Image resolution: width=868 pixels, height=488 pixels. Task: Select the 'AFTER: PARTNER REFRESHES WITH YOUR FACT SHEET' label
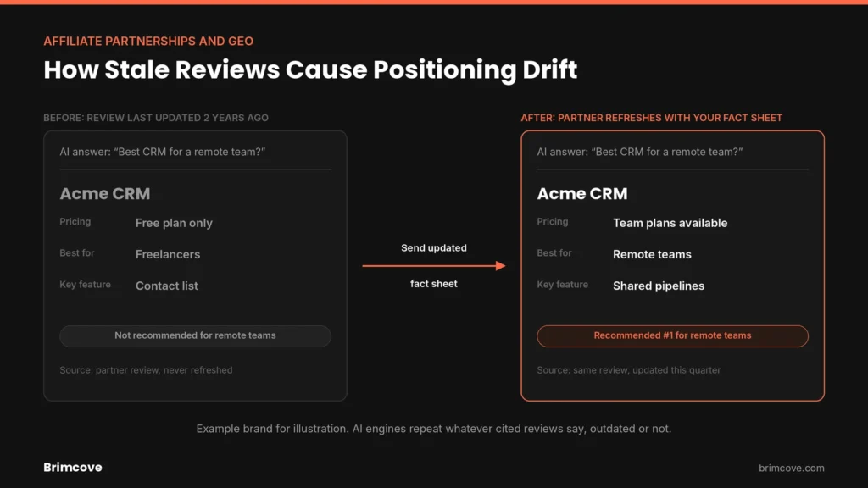coord(652,118)
